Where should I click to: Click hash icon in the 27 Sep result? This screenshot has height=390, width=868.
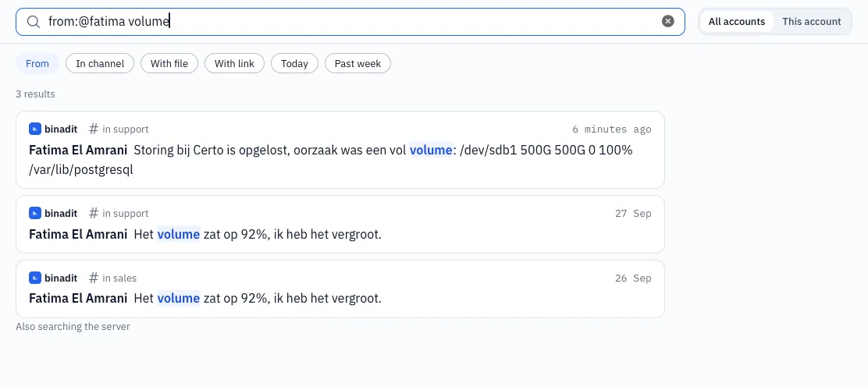pyautogui.click(x=94, y=213)
